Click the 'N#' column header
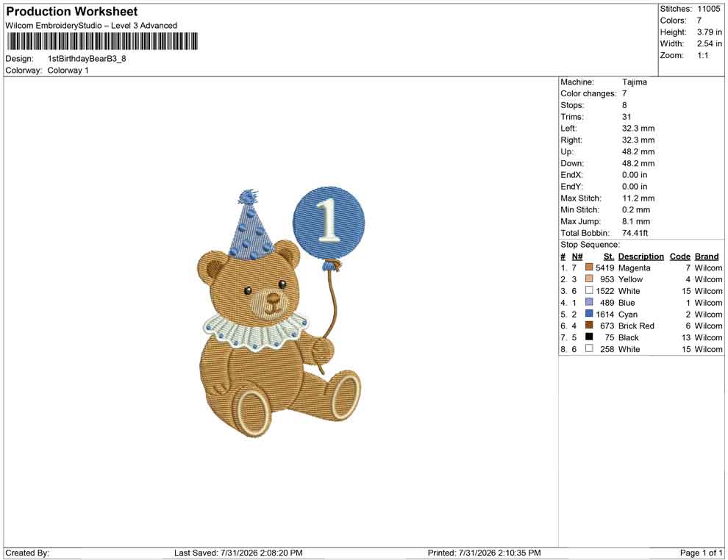 577,256
